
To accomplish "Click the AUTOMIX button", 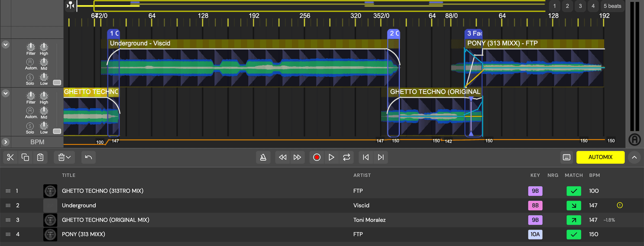I will (600, 157).
